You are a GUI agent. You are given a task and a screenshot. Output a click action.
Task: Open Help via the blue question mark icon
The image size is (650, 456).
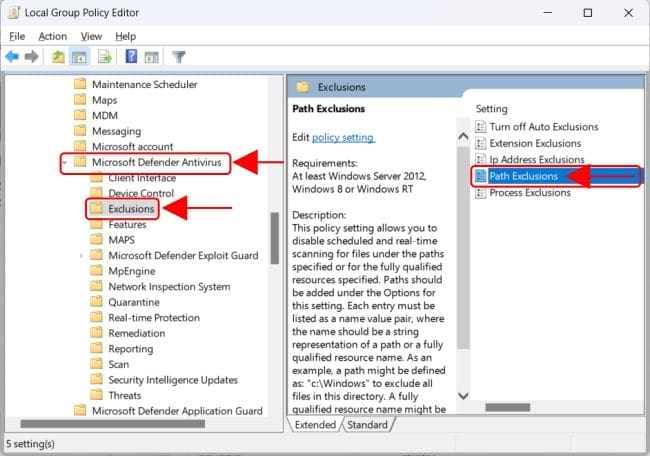131,56
